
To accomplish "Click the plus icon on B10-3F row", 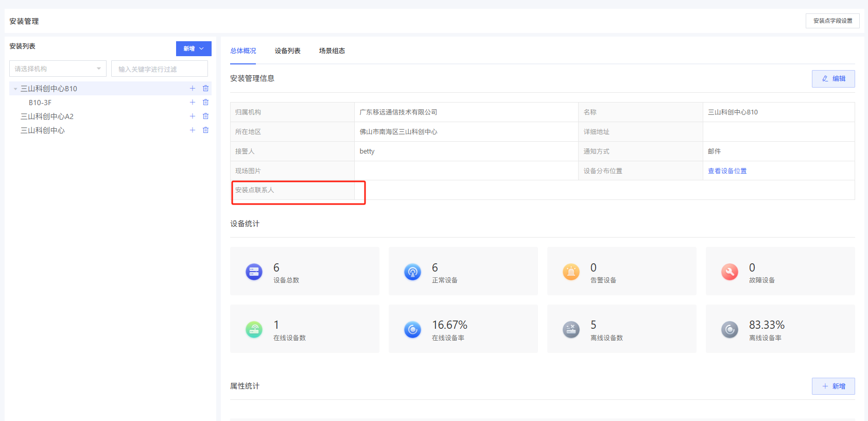I will point(193,103).
